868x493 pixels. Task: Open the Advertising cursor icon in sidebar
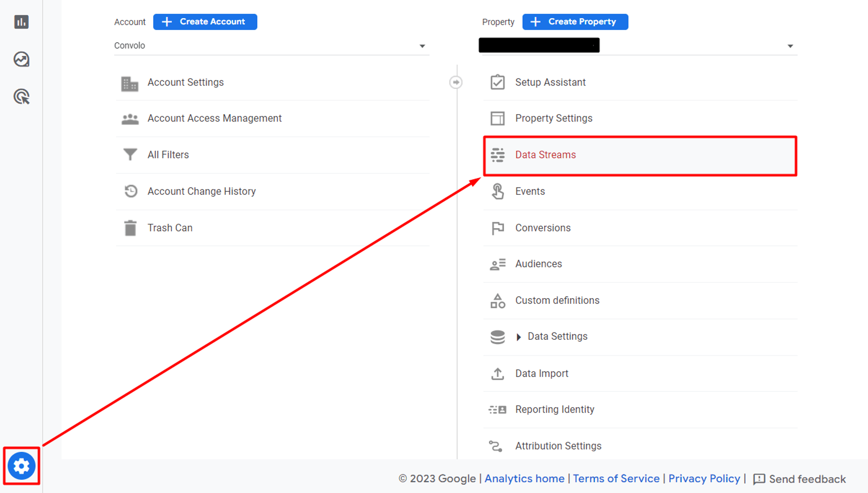(x=21, y=96)
